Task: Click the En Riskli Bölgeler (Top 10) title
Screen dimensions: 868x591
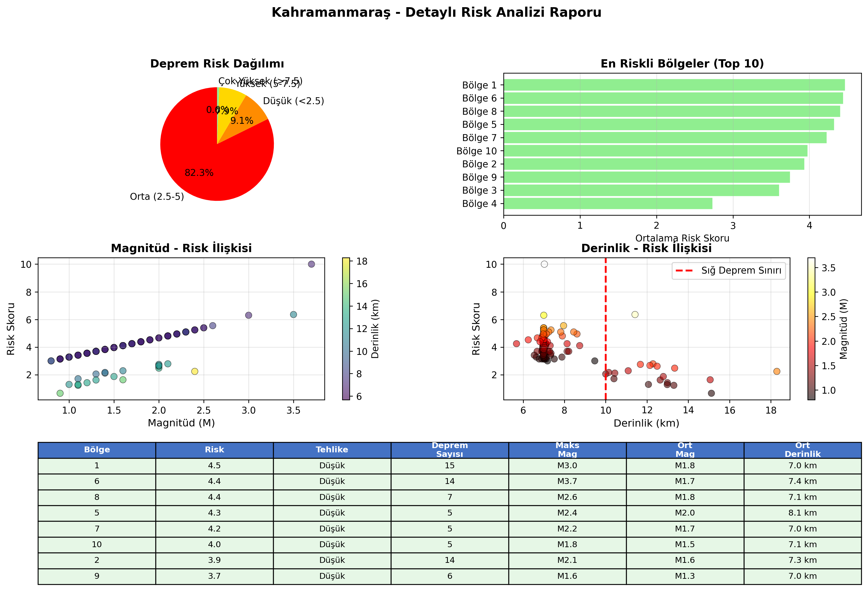Action: [682, 63]
